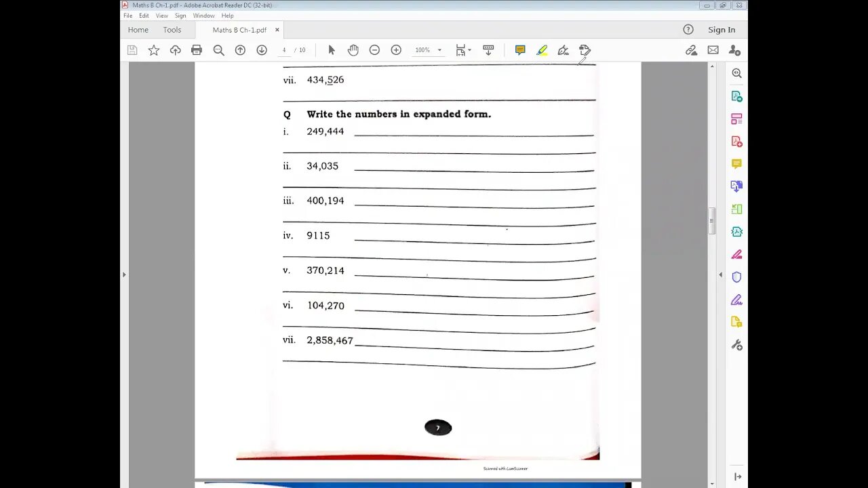
Task: Switch to the Home tab
Action: pyautogui.click(x=138, y=30)
